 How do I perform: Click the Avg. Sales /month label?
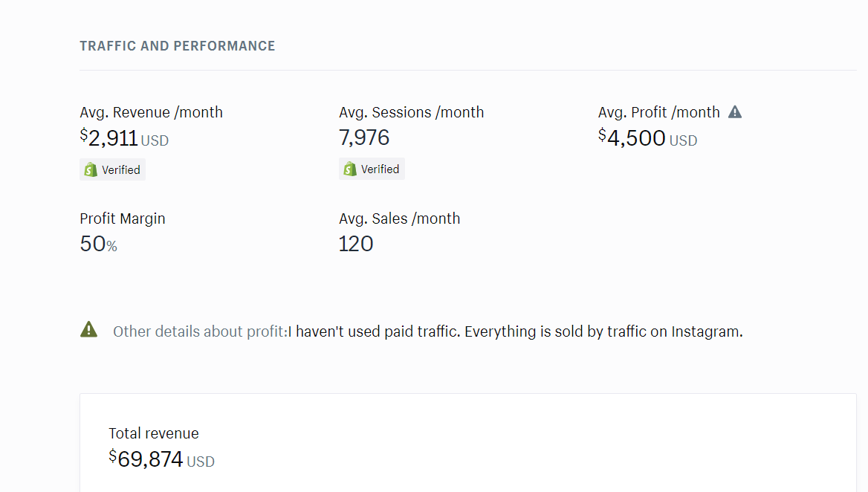click(x=399, y=219)
